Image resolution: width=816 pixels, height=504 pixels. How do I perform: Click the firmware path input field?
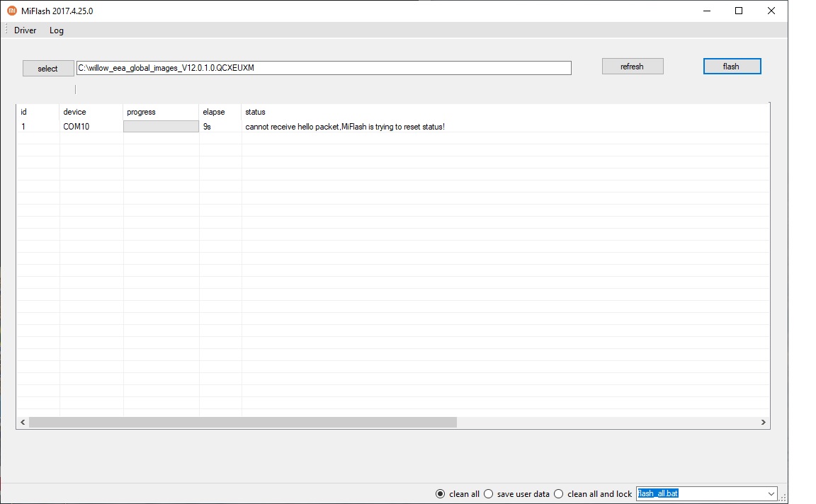(324, 68)
